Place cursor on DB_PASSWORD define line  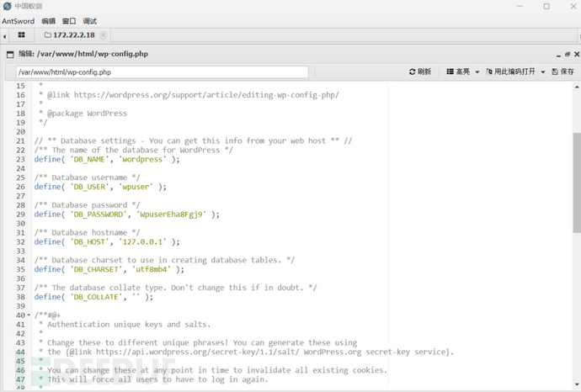(126, 215)
